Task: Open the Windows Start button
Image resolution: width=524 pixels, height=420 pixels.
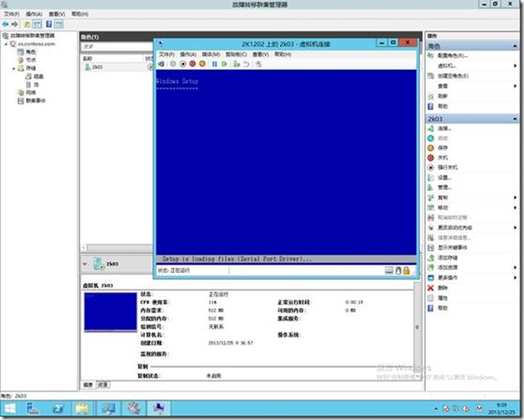Action: tap(10, 409)
